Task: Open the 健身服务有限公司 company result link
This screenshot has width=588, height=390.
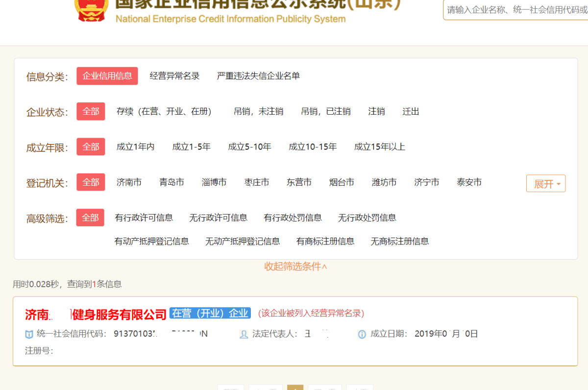Action: coord(96,314)
